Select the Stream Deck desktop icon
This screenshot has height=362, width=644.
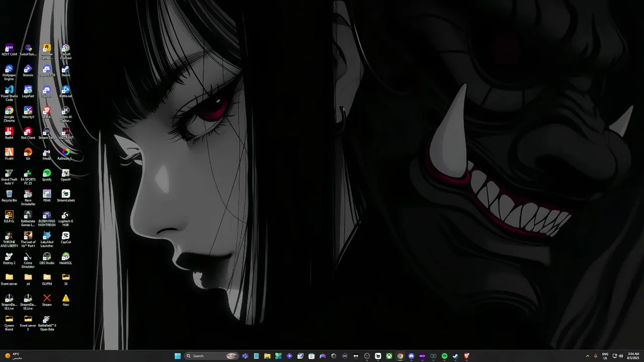(47, 133)
